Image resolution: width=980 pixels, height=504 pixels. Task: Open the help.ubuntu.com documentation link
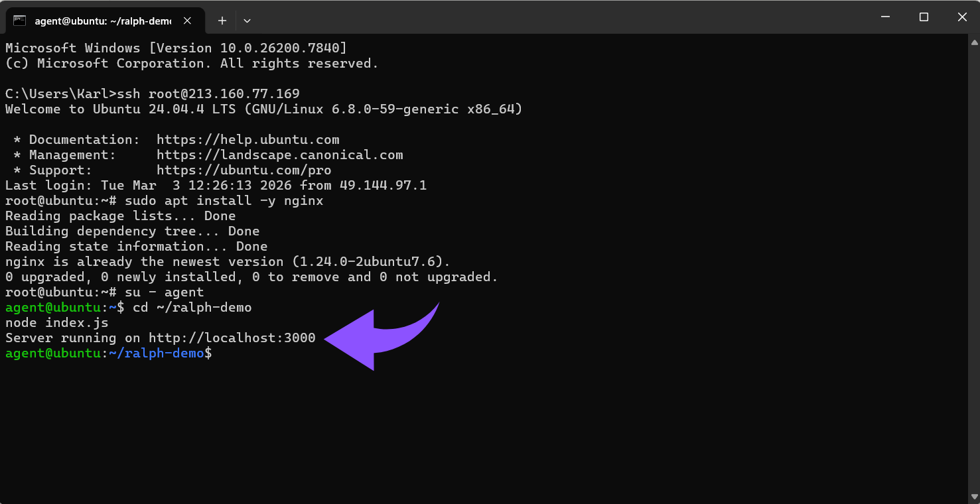247,139
